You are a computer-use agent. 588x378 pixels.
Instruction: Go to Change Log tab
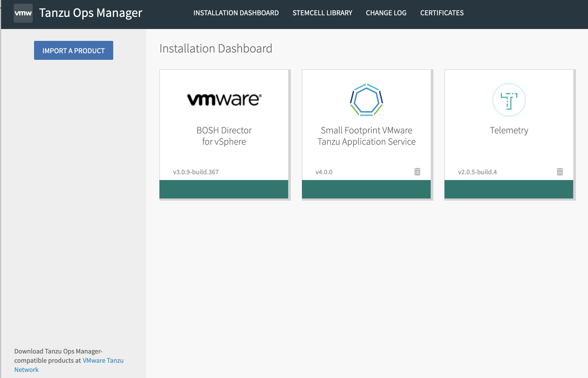pyautogui.click(x=386, y=13)
